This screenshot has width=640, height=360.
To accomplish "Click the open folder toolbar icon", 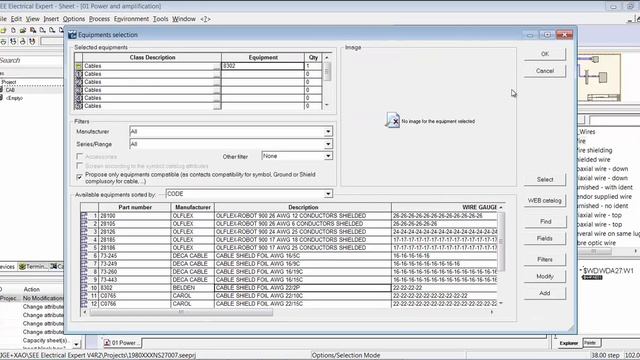I will click(x=23, y=30).
